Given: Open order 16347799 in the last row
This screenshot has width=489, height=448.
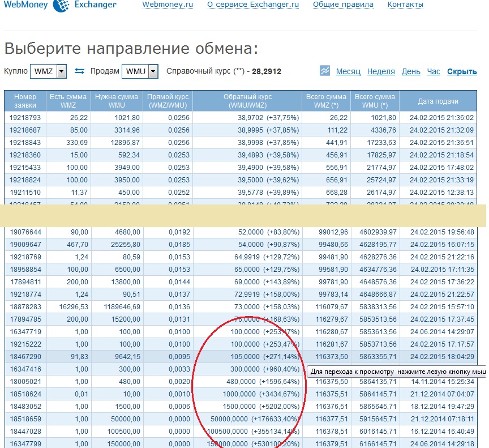Looking at the screenshot, I should click(x=25, y=442).
